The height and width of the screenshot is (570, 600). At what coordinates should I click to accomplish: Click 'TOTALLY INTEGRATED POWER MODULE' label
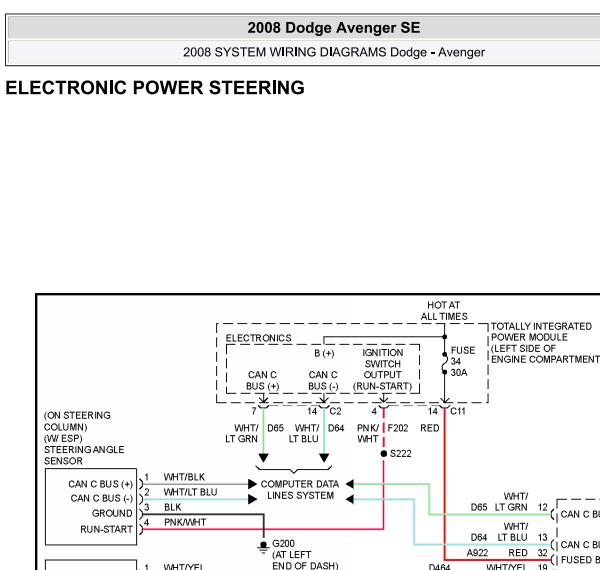(x=541, y=332)
